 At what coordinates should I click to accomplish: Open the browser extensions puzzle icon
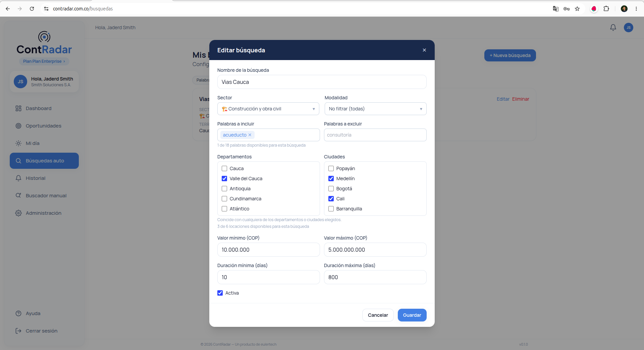pyautogui.click(x=606, y=9)
